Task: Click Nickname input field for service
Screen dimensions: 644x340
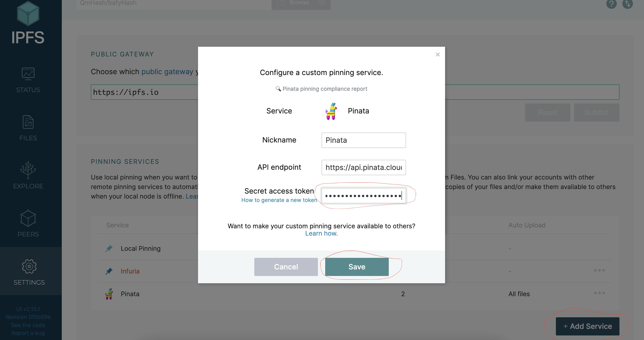Action: 364,140
